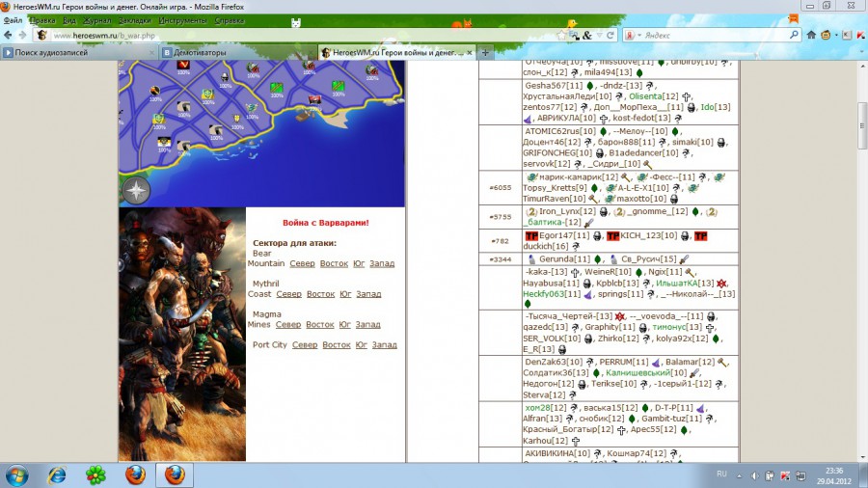Click the hammer icon after Balamar
Screen dimensions: 868x488
pos(722,363)
